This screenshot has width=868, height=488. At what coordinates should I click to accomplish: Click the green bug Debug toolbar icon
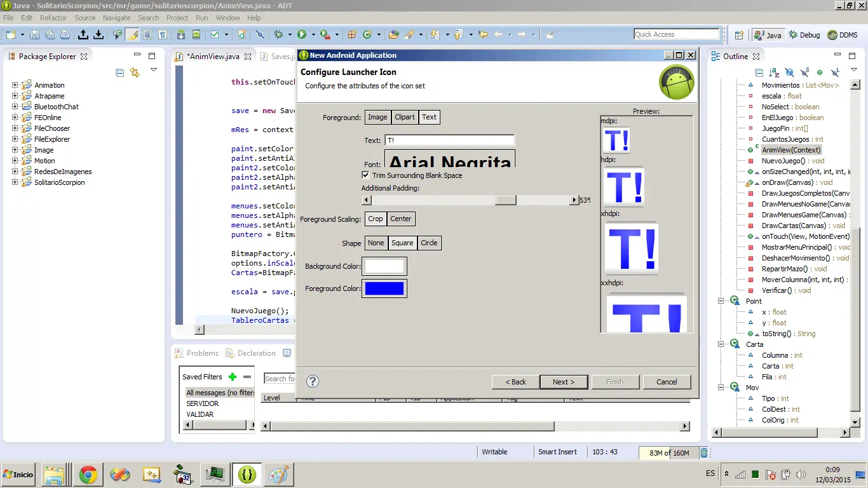click(x=278, y=35)
